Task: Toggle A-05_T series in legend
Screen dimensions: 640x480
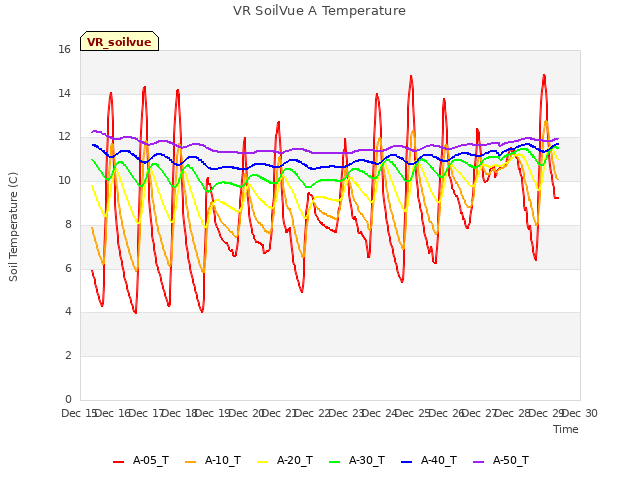Action: tap(141, 460)
